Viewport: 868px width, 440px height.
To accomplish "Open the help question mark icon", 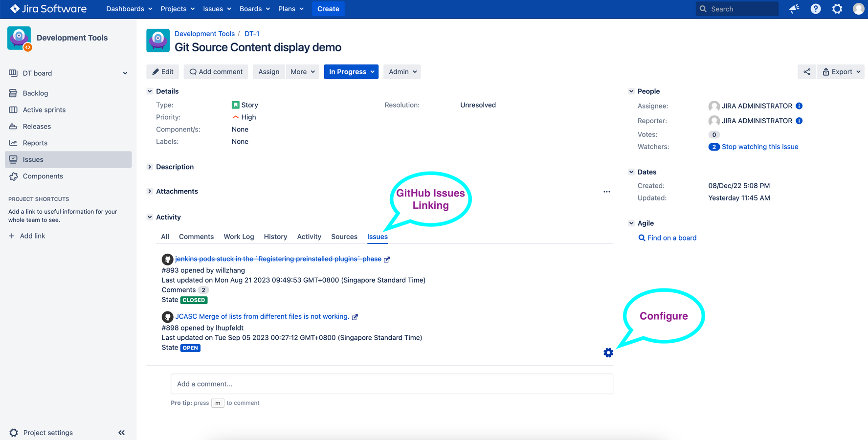I will click(x=816, y=9).
